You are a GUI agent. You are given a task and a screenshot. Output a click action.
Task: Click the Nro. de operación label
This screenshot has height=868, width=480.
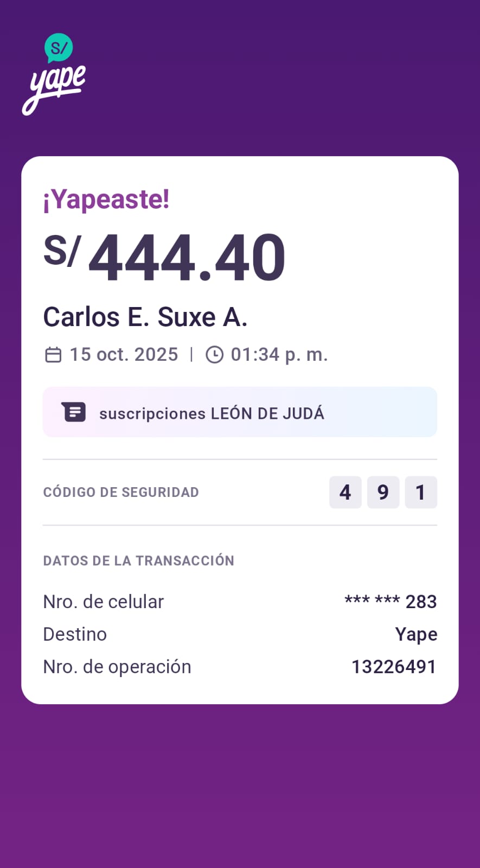(x=117, y=667)
